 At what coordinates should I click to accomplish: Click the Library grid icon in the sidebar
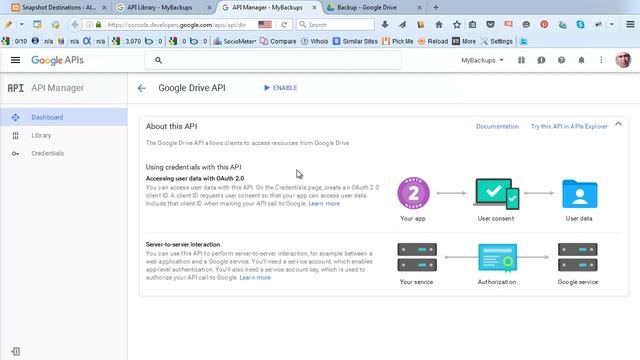pos(16,136)
